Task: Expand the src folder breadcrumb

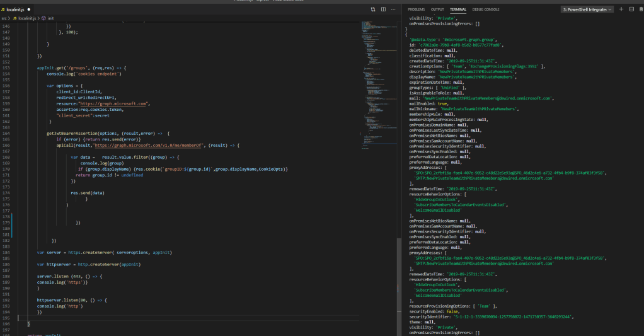Action: coord(4,18)
